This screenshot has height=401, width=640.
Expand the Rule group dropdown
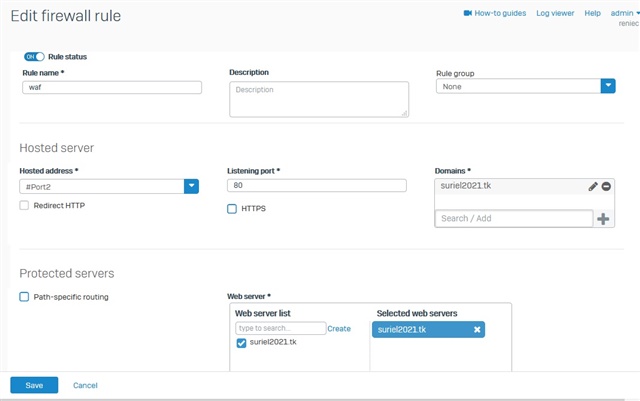(608, 86)
